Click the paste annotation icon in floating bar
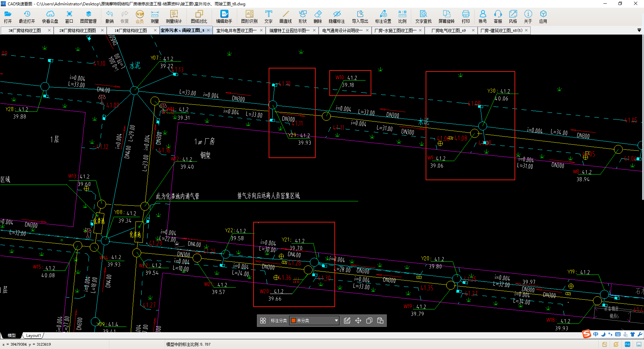 coord(380,320)
